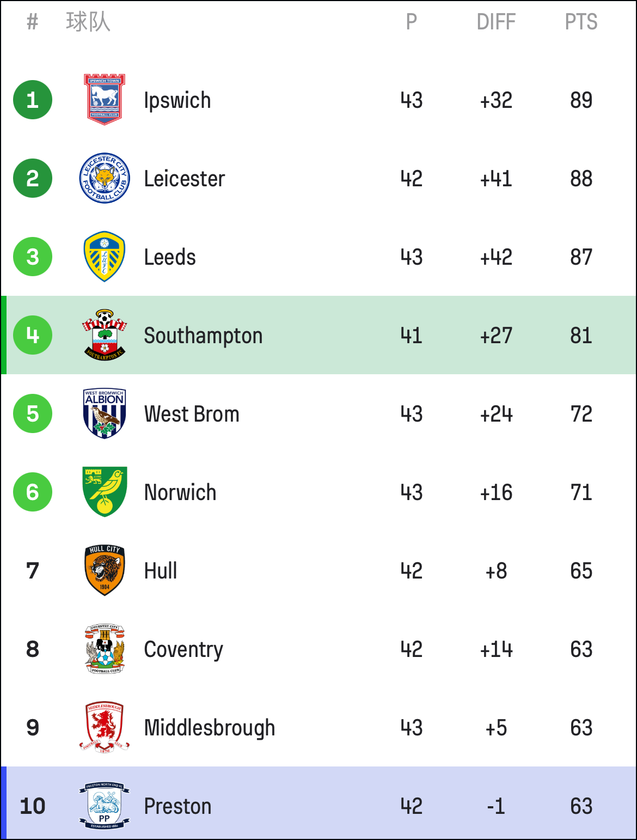637x840 pixels.
Task: Click Norwich City canary crest
Action: click(x=105, y=492)
